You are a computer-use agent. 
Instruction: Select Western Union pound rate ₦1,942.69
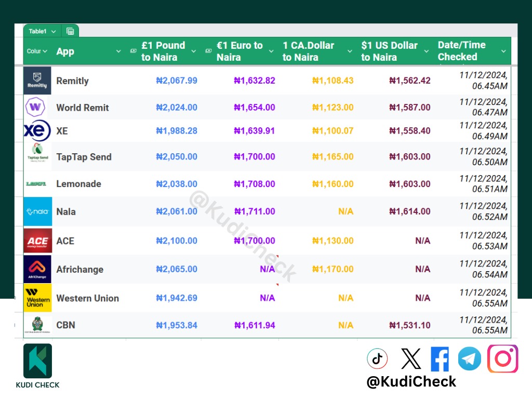pyautogui.click(x=177, y=298)
